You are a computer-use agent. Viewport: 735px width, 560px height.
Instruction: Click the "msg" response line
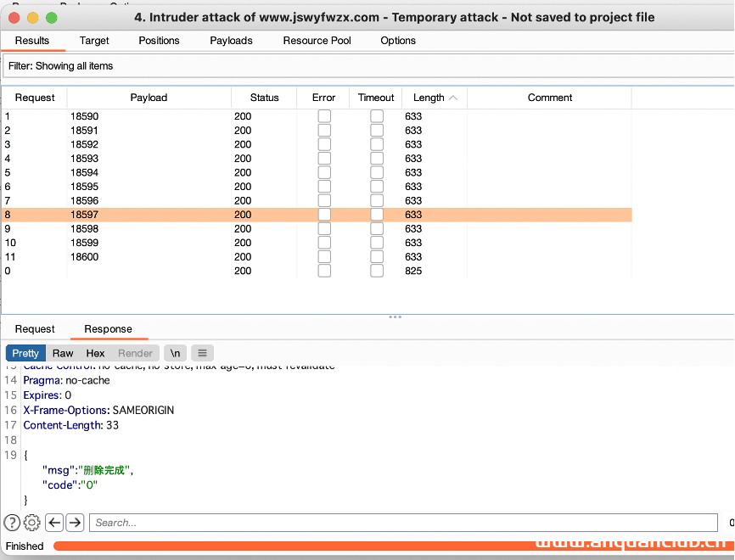click(x=87, y=470)
